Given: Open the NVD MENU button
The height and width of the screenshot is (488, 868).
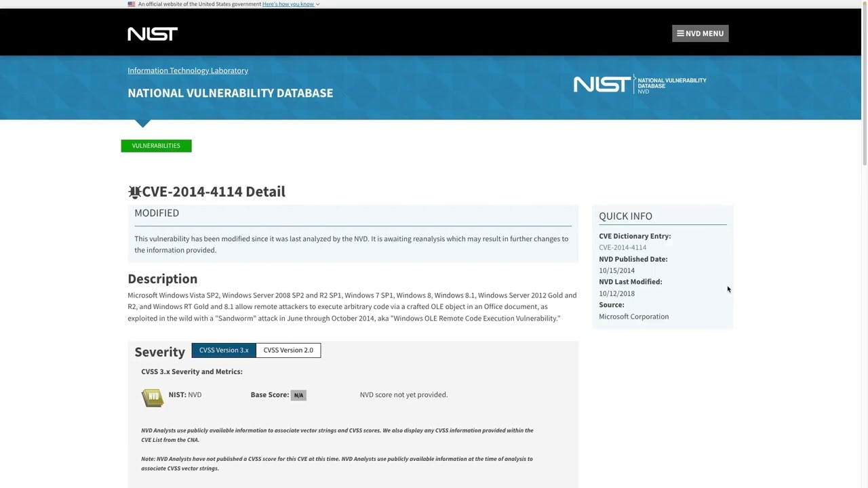Looking at the screenshot, I should pos(701,33).
